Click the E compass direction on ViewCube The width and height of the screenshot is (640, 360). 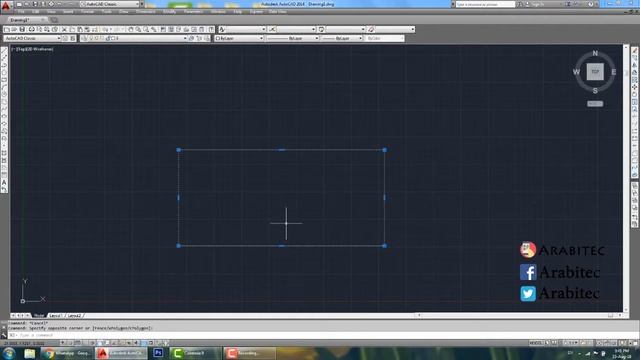(613, 72)
